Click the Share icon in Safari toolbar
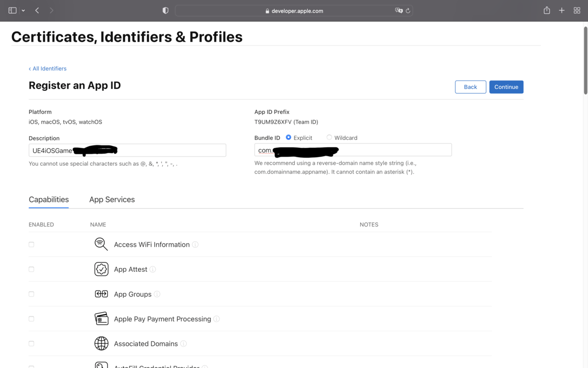 coord(547,10)
